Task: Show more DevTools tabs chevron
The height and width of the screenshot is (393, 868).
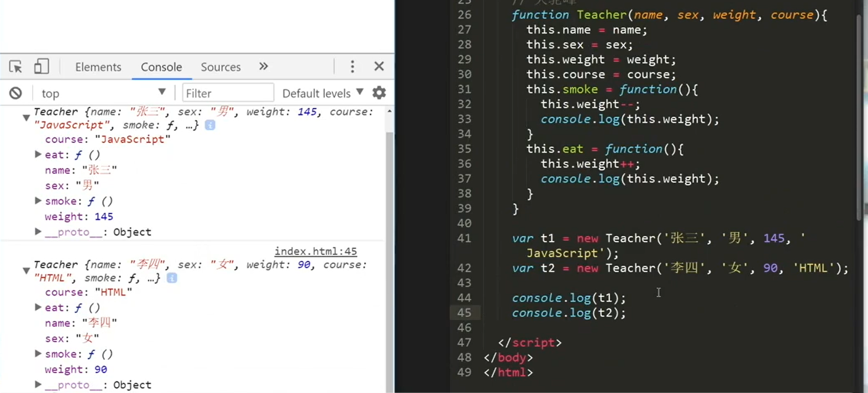Action: [264, 67]
